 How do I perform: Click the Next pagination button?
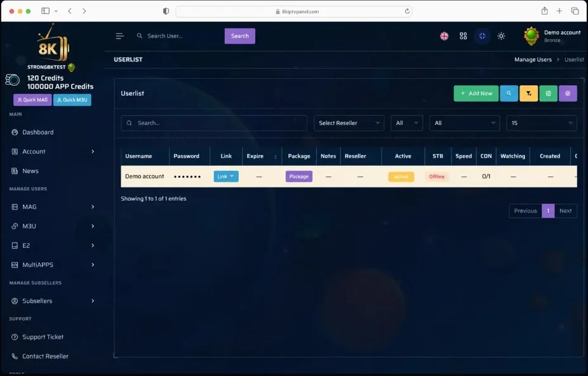pos(566,211)
